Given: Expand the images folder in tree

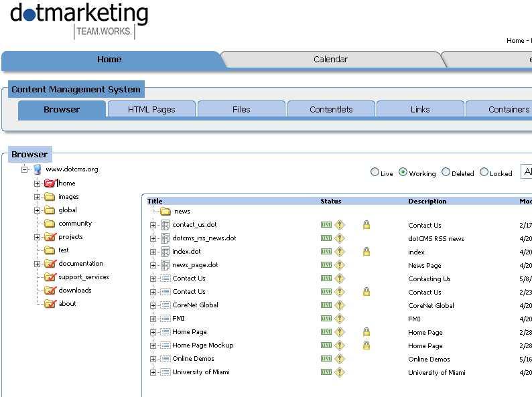Looking at the screenshot, I should pyautogui.click(x=38, y=197).
